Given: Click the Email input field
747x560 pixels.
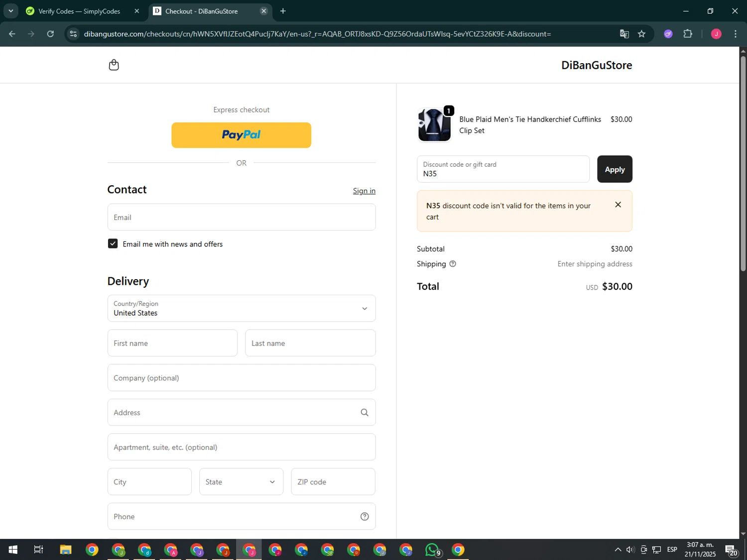Looking at the screenshot, I should [x=242, y=217].
